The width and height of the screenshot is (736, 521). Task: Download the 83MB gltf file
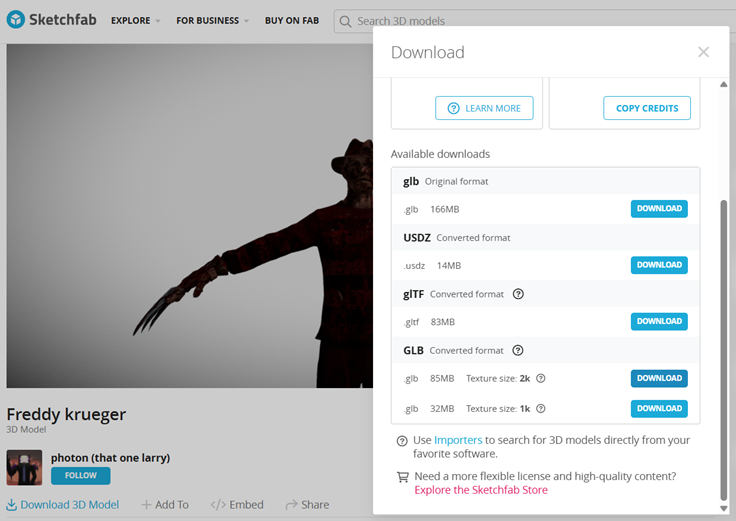659,321
